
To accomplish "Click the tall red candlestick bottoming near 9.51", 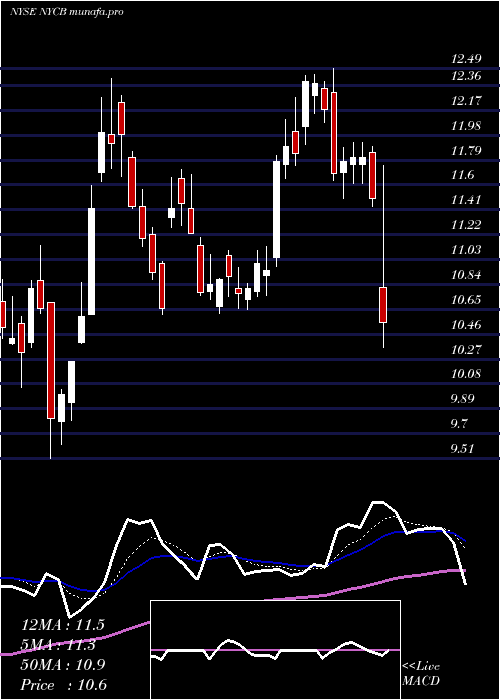I will [51, 360].
